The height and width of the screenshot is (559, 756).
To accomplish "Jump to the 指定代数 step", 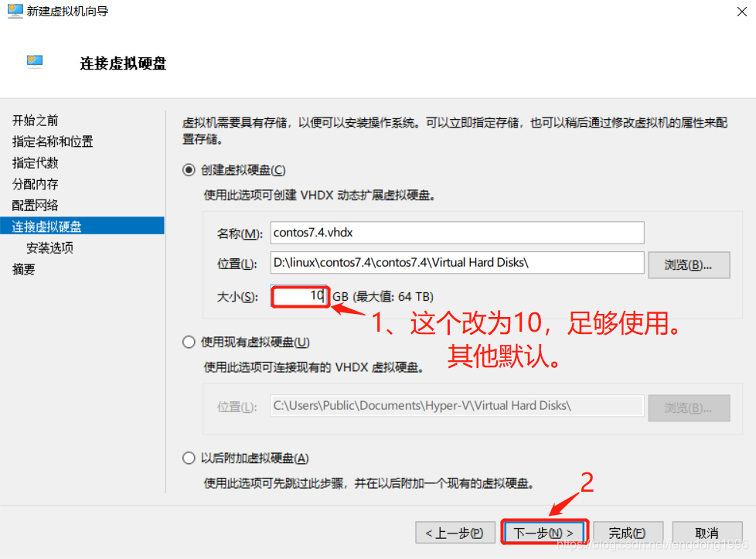I will click(36, 163).
